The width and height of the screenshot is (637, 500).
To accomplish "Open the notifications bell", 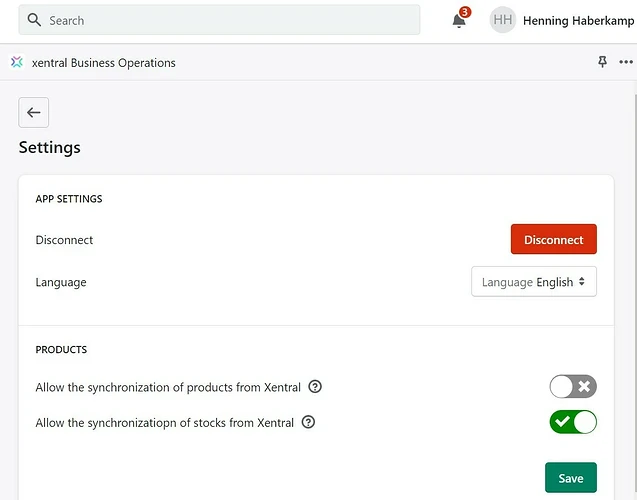I will (x=459, y=21).
